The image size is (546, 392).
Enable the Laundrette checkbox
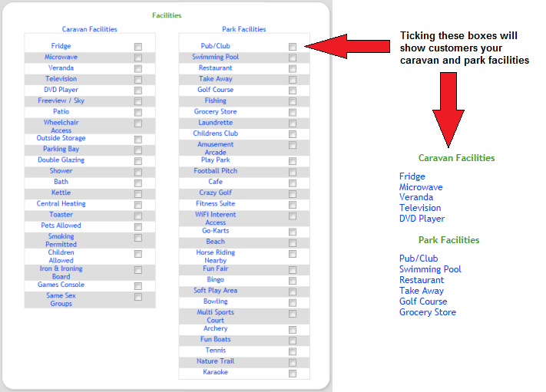[x=293, y=124]
